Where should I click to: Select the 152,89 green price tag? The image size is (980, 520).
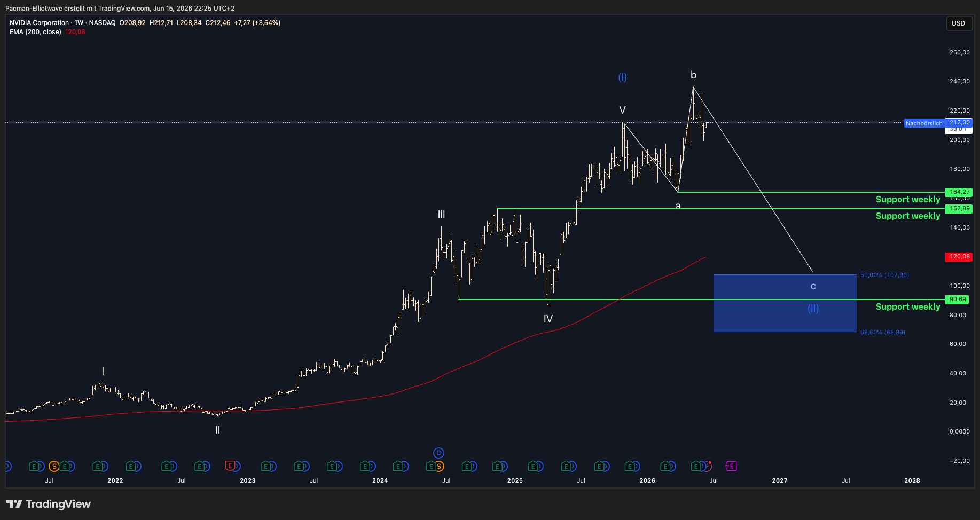coord(959,208)
